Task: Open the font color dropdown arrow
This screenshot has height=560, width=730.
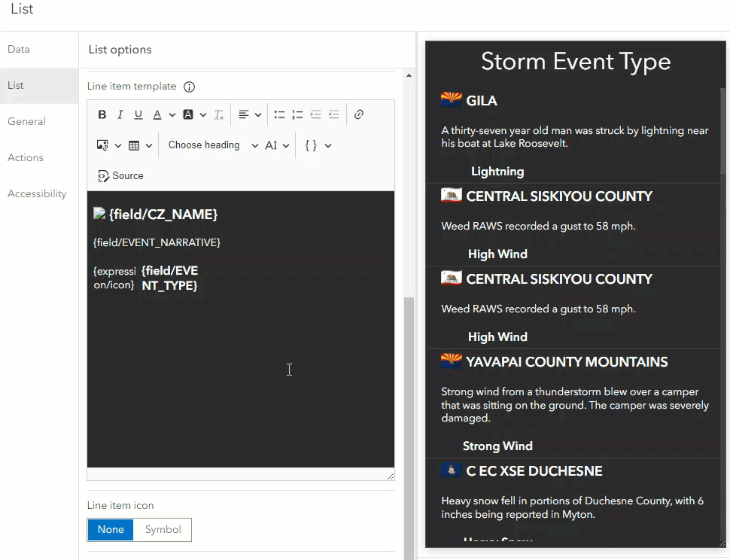Action: point(172,114)
